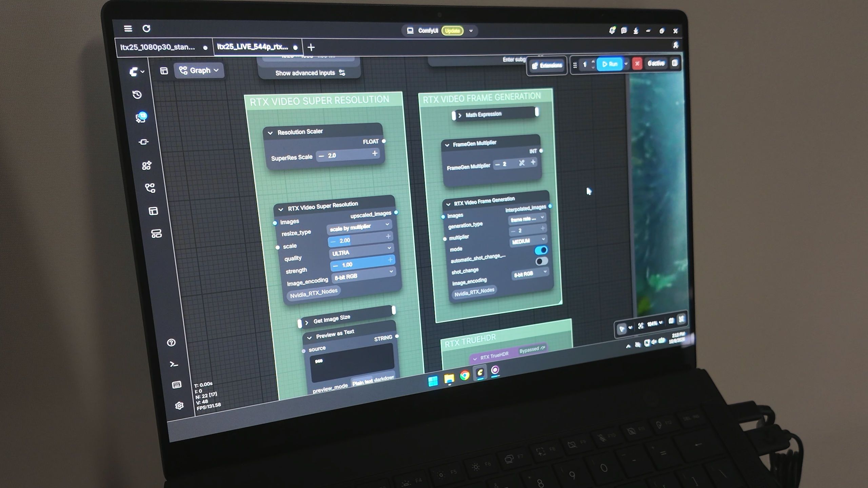Toggle the panel layout icon left of Graph
The image size is (868, 488).
point(164,71)
